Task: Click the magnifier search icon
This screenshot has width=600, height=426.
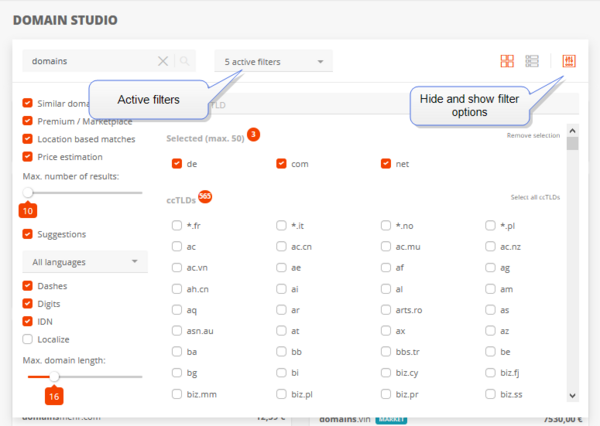Action: click(184, 61)
